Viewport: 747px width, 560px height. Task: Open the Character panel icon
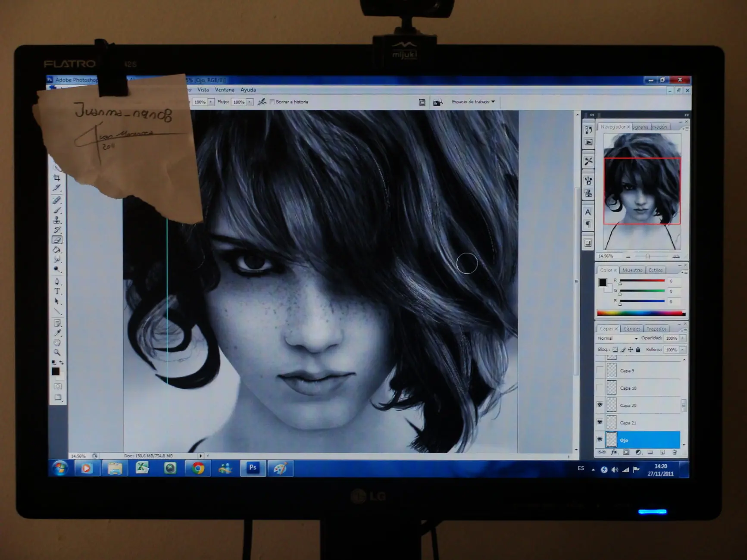click(x=588, y=212)
